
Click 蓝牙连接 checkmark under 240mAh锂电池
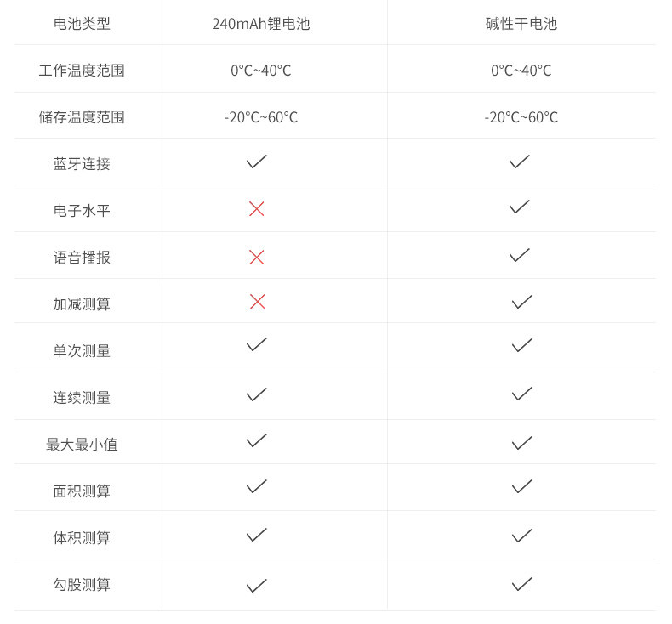point(257,162)
